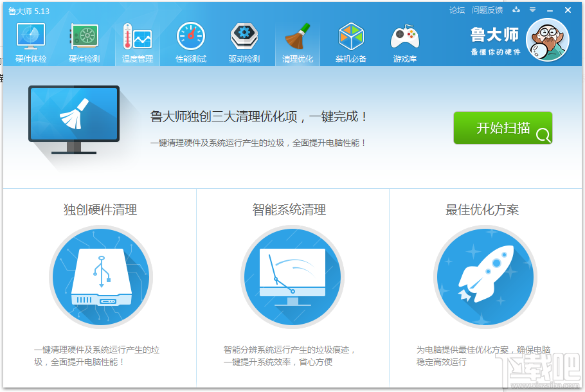Open the 装机必备 cube icon
This screenshot has width=585, height=392.
[351, 42]
